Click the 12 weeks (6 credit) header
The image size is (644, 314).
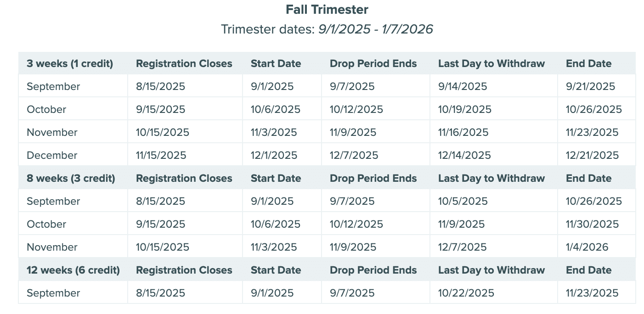coord(73,270)
